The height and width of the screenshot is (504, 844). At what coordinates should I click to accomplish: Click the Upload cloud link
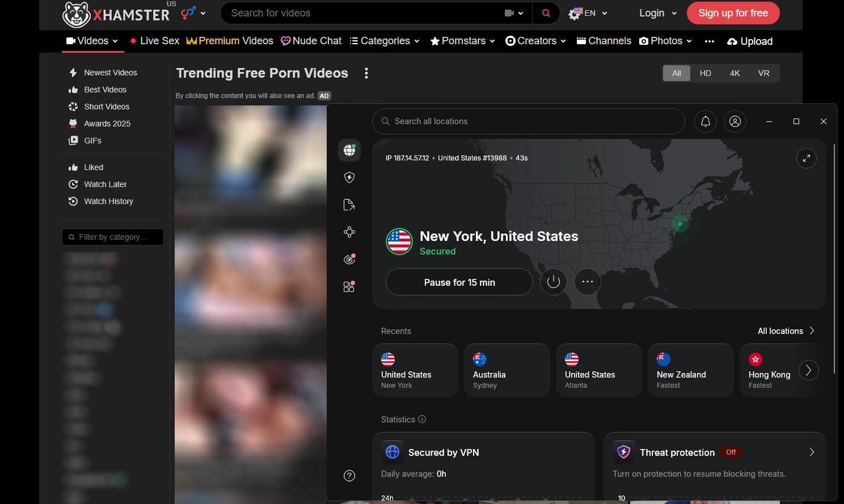point(750,41)
